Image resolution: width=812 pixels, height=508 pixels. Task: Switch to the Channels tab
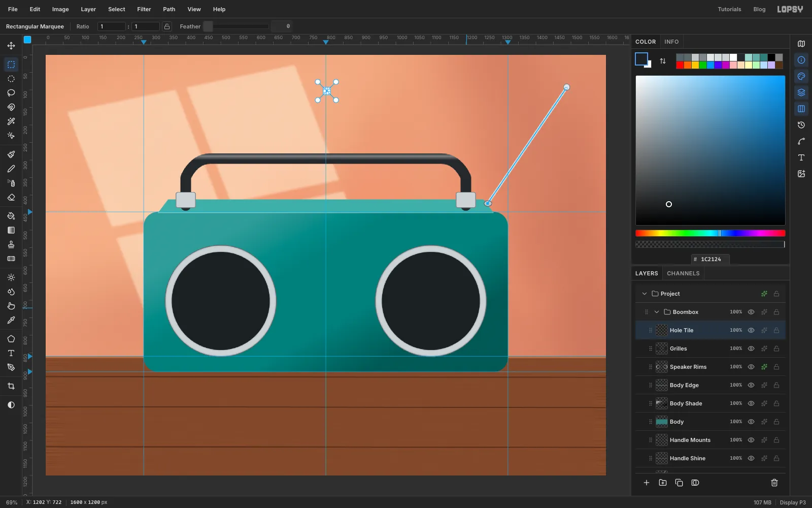[x=683, y=273]
